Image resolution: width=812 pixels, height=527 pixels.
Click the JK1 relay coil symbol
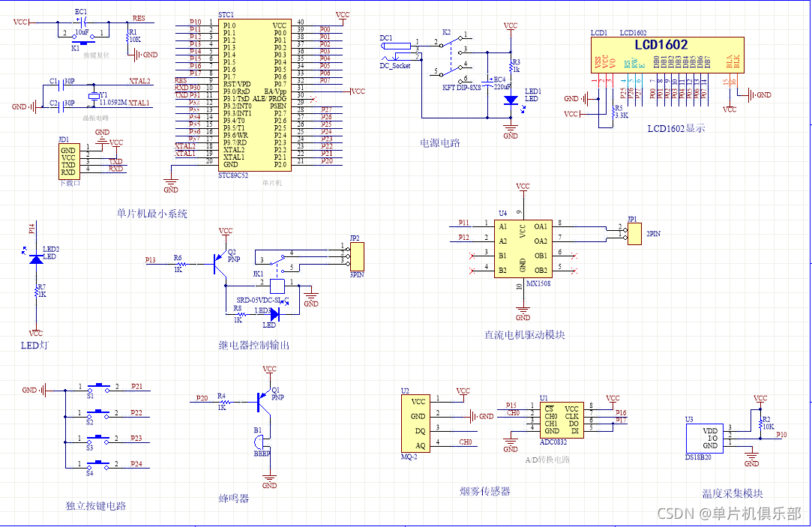277,286
